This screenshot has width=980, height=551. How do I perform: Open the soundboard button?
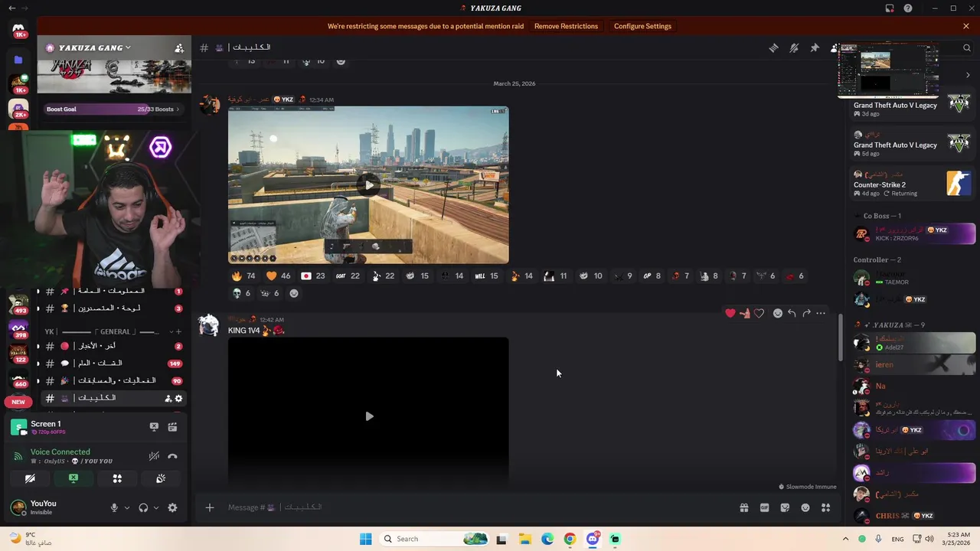(161, 478)
